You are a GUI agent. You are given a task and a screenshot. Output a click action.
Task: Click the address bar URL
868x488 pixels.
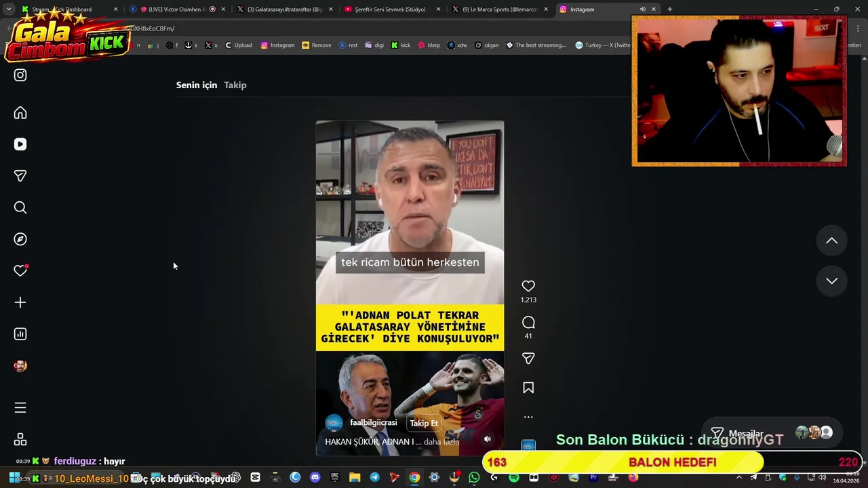click(x=153, y=28)
